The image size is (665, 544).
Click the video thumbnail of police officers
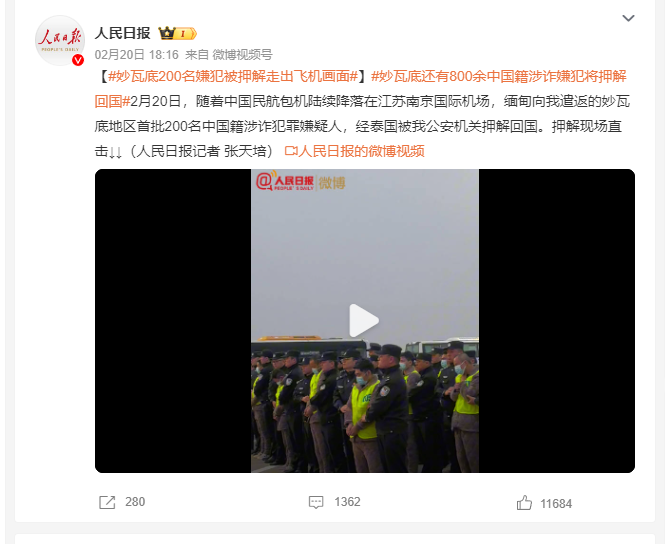pyautogui.click(x=365, y=321)
